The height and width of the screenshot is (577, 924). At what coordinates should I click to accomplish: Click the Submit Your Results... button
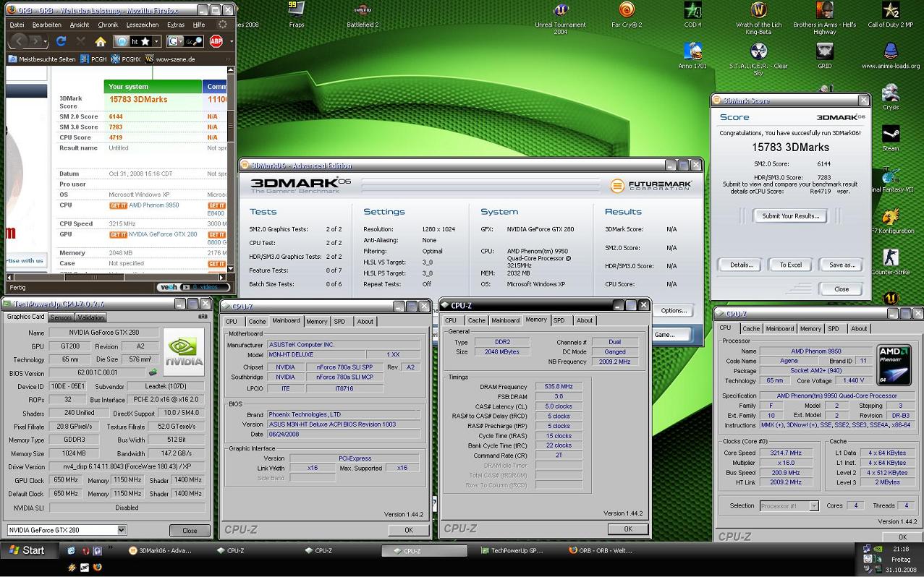(x=790, y=215)
